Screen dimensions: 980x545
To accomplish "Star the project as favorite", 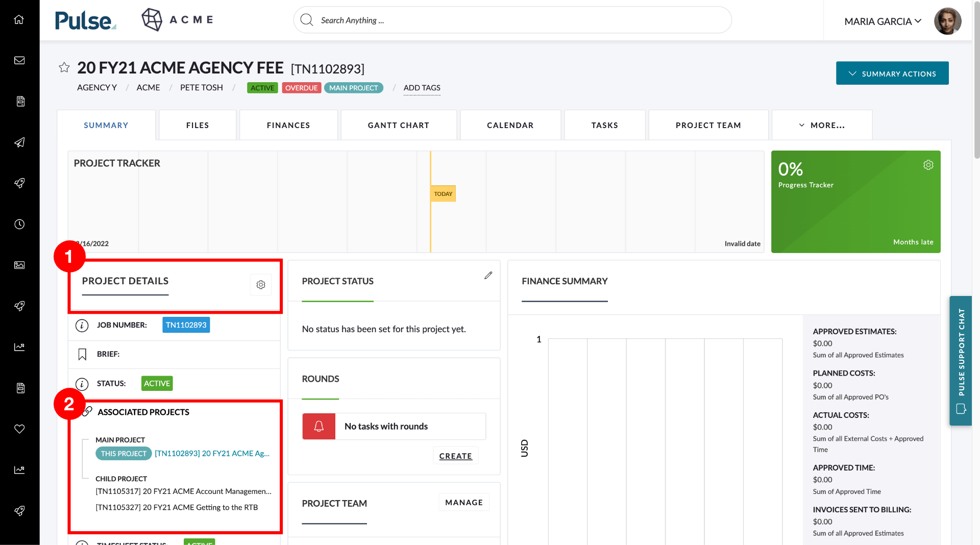I will pos(64,67).
